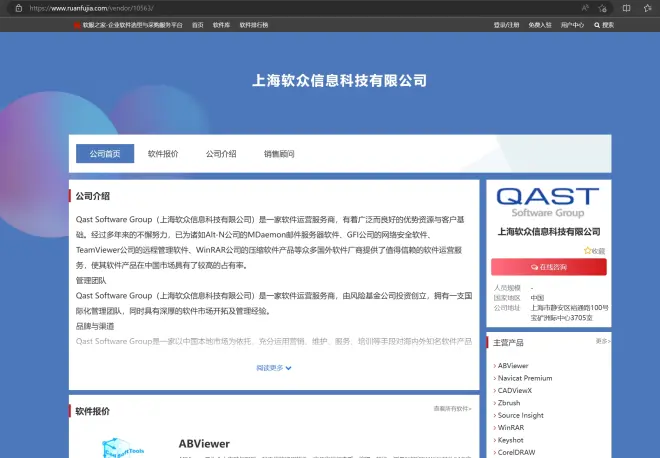Click 软件排行榜 in top navigation menu

pos(253,24)
